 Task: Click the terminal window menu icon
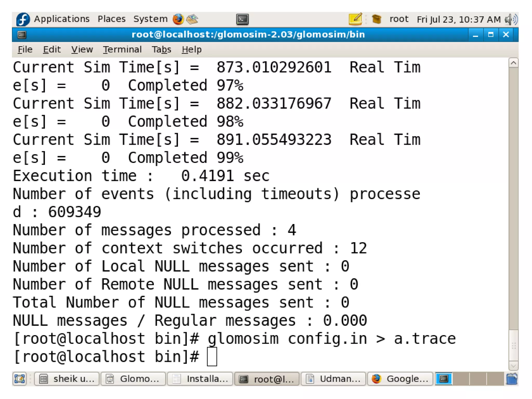click(22, 35)
